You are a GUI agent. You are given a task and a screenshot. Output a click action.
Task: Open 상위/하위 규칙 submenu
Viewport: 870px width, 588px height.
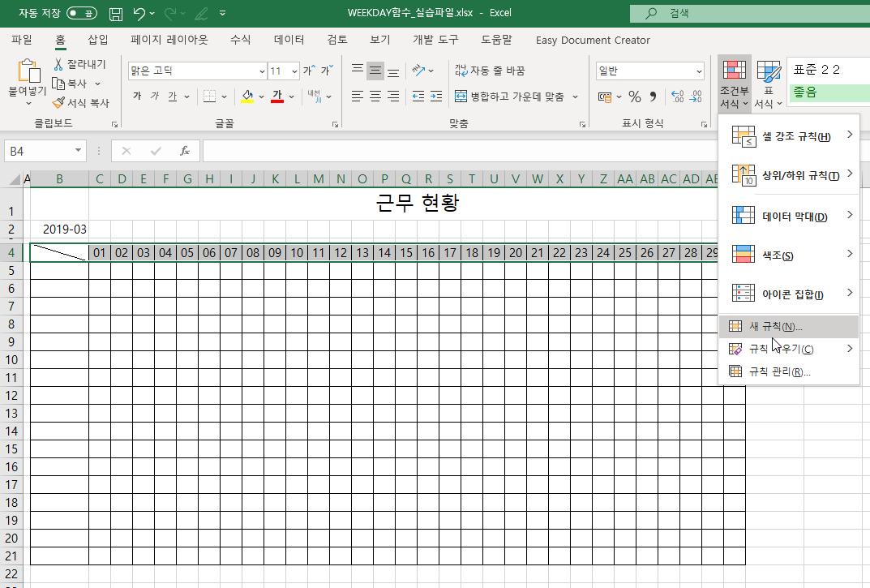pos(789,175)
